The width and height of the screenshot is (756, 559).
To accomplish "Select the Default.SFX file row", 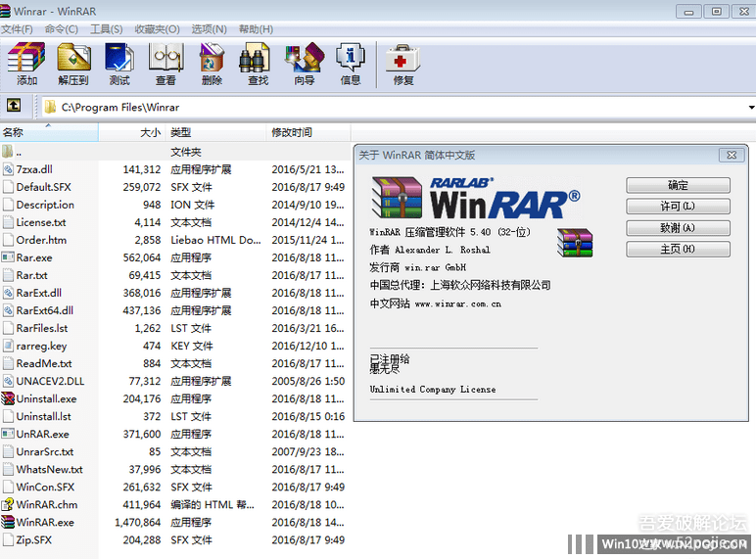I will coord(175,187).
